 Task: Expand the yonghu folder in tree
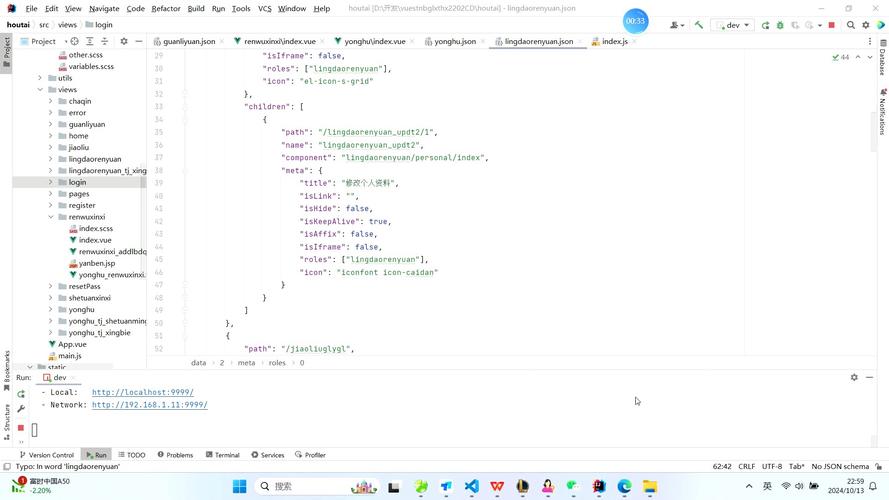(x=51, y=310)
